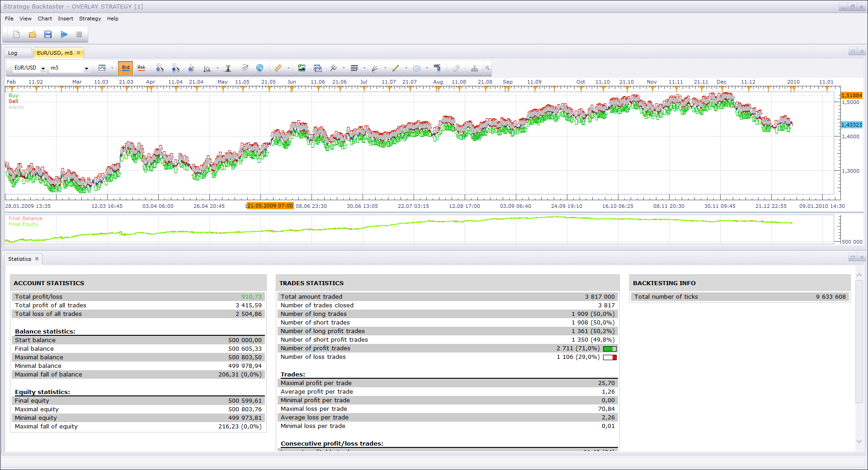Select the pitchfork channel drawing tool
This screenshot has width=868, height=470.
click(334, 68)
